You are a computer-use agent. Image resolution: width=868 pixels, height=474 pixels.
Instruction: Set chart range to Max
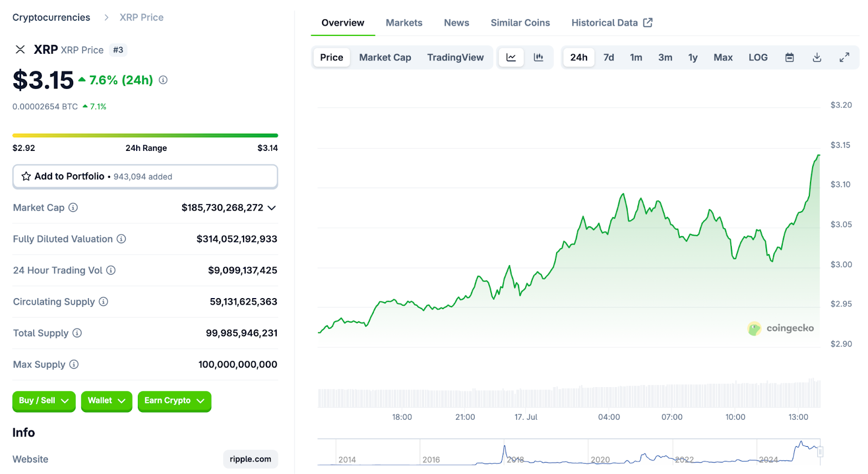[x=723, y=58]
